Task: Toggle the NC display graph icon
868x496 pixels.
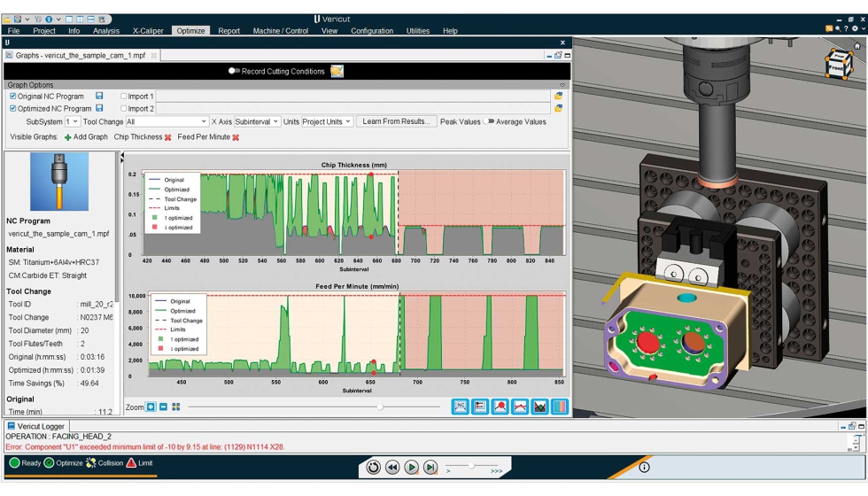Action: point(460,407)
